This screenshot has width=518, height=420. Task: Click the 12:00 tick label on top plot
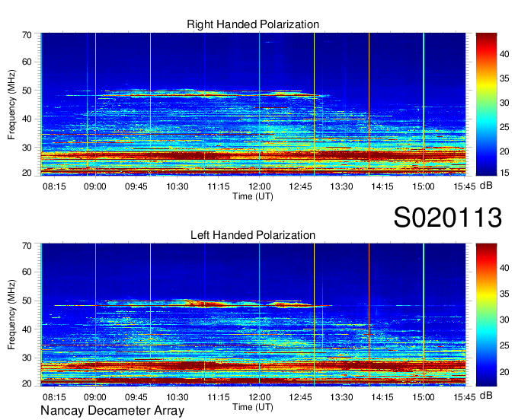coord(259,186)
